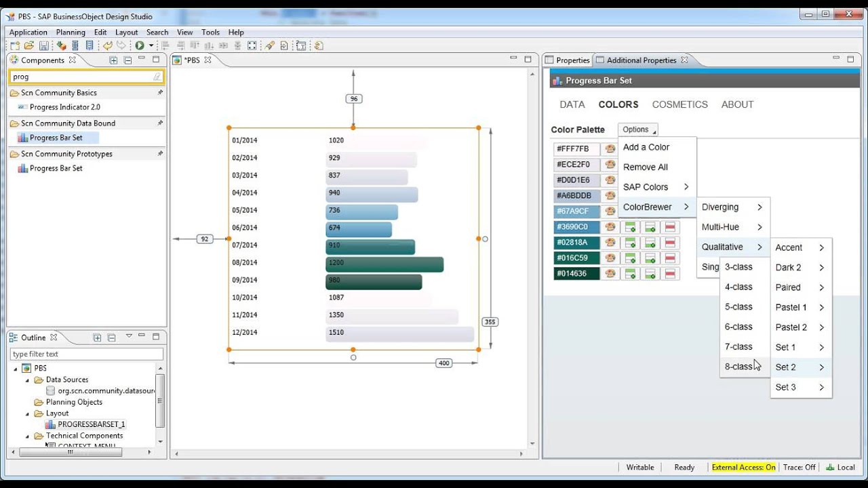The height and width of the screenshot is (488, 868).
Task: Click the red remove icon for #014636
Action: (671, 274)
